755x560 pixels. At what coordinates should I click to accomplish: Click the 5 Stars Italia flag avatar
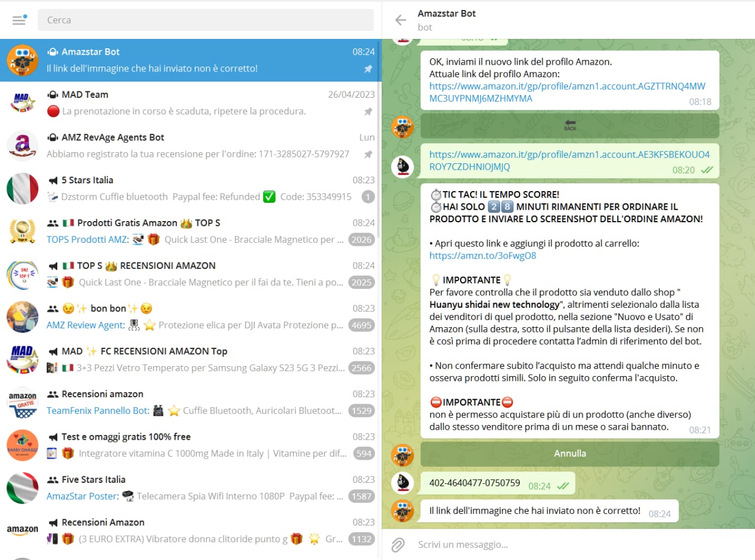tap(22, 189)
